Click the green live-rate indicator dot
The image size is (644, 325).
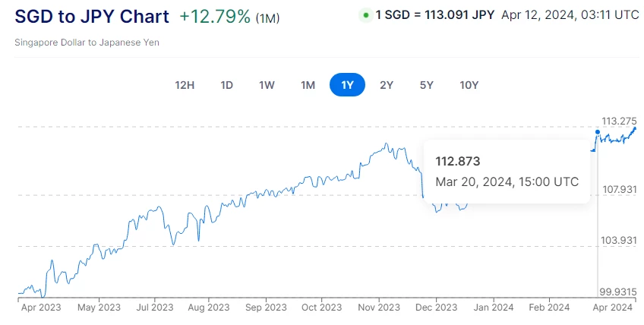(x=365, y=16)
